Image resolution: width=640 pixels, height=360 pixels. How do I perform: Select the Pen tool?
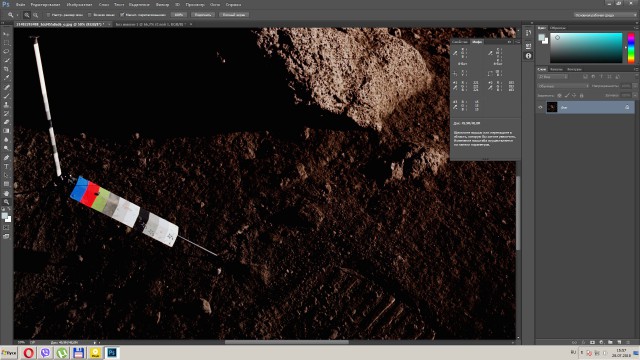pyautogui.click(x=6, y=158)
